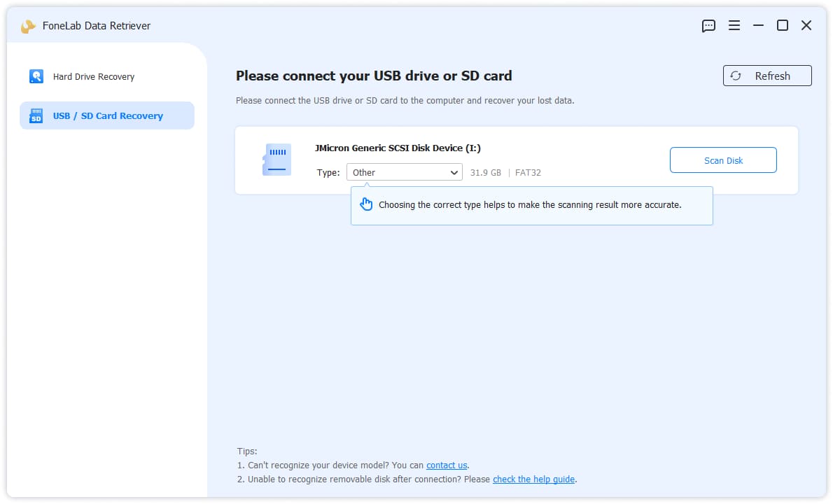Click the refresh arrows icon

pyautogui.click(x=735, y=76)
